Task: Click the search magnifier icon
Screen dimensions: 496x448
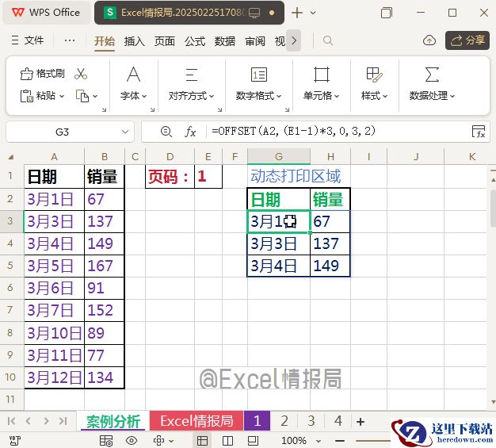Action: [328, 40]
